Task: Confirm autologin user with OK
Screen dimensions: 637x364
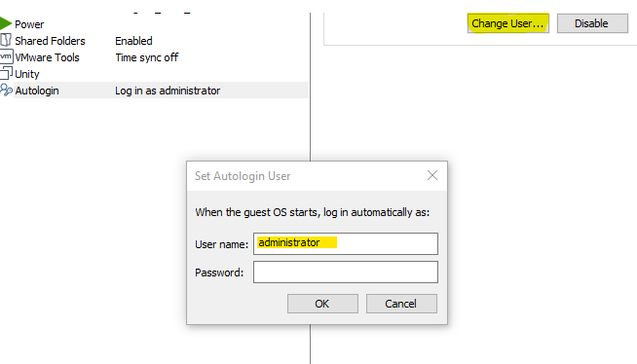Action: point(322,304)
